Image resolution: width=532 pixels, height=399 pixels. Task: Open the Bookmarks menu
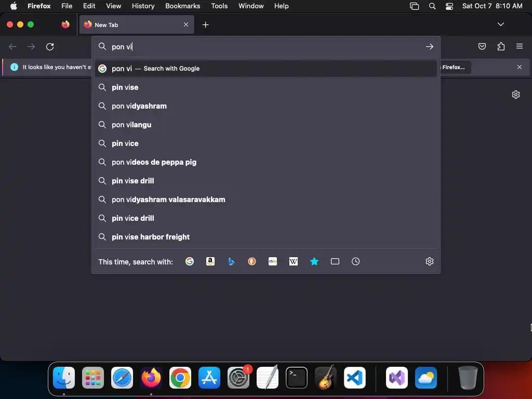pyautogui.click(x=182, y=6)
